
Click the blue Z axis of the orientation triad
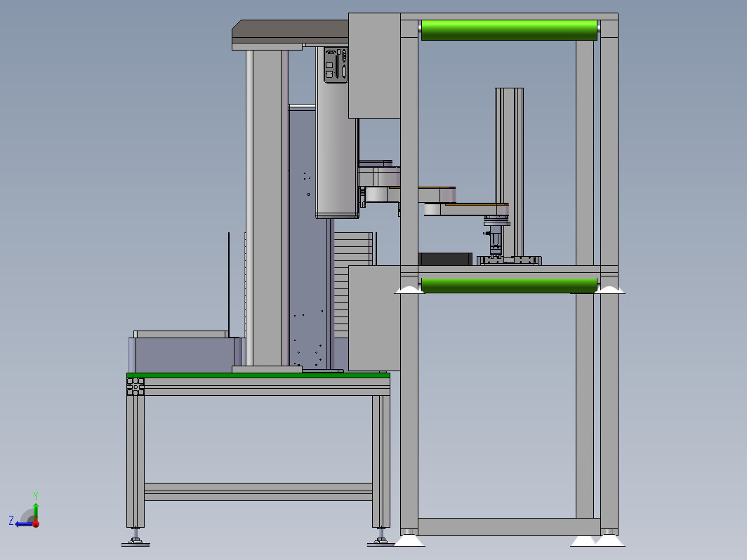pyautogui.click(x=23, y=524)
